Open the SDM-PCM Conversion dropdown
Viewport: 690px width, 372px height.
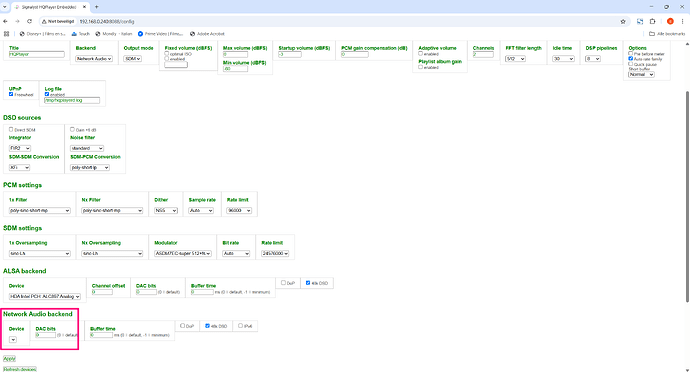[x=90, y=168]
